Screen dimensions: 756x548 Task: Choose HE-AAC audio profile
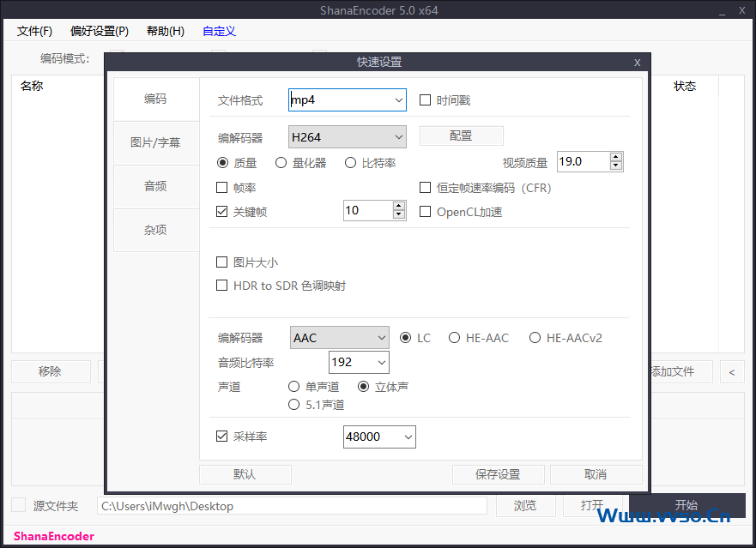click(455, 338)
